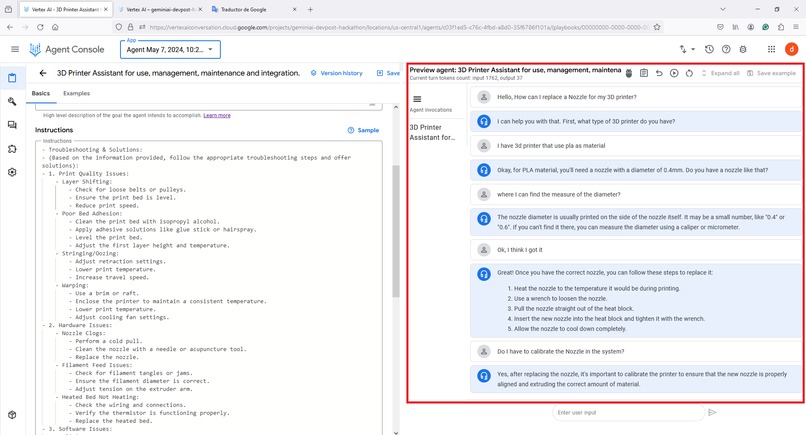The height and width of the screenshot is (435, 806).
Task: Click the instructions panel vertical scrollbar
Action: (396, 231)
